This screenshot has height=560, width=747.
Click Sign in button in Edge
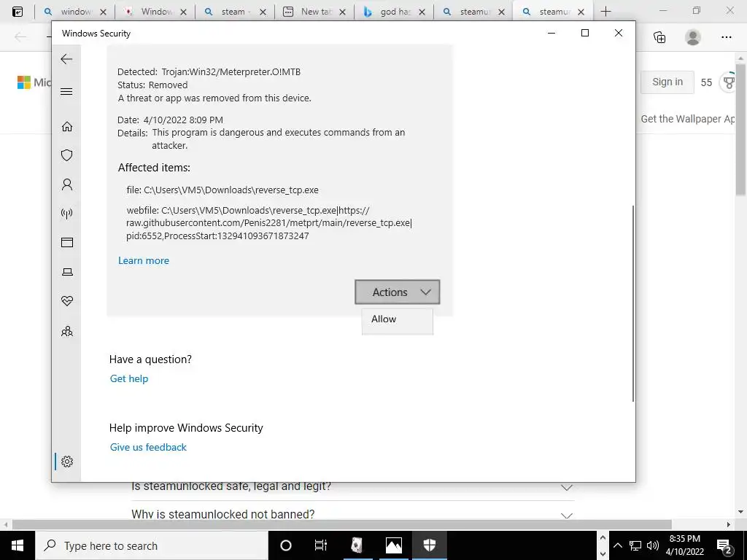667,82
